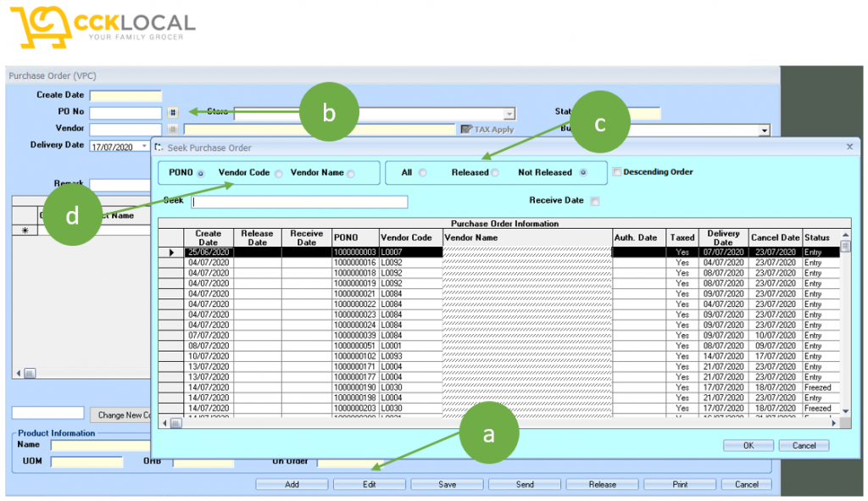868x501 pixels.
Task: Click the Release button
Action: tap(603, 484)
